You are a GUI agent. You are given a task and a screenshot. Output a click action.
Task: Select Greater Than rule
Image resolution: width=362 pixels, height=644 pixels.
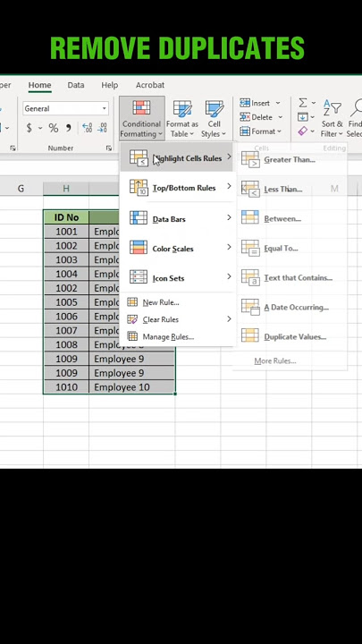[x=290, y=159]
